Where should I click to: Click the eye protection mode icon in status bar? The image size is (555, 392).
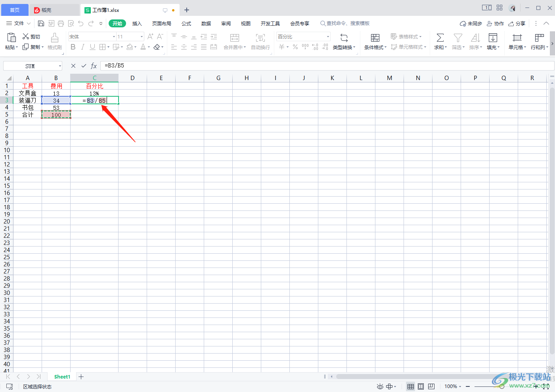tap(380, 386)
